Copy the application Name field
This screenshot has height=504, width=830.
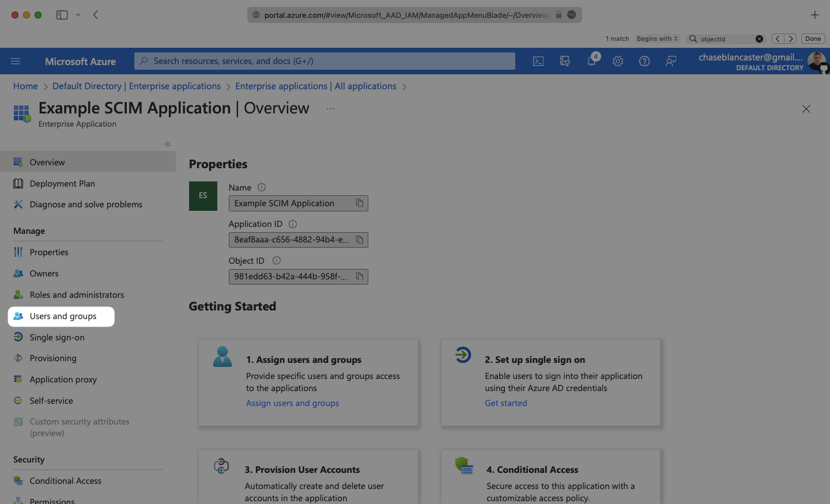coord(360,203)
